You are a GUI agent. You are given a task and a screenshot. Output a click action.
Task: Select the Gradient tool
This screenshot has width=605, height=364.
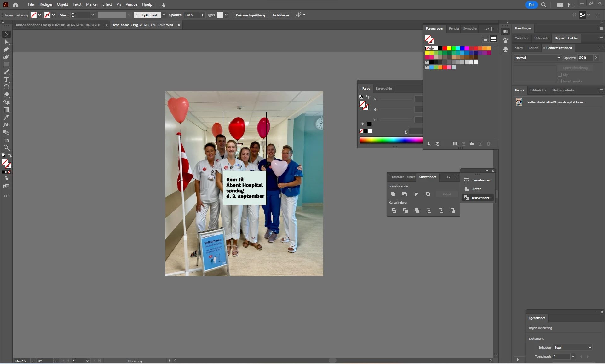(x=6, y=110)
